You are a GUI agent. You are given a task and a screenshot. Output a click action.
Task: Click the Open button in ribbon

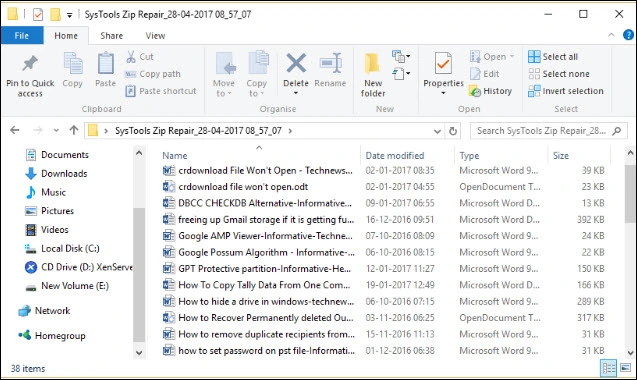[492, 56]
